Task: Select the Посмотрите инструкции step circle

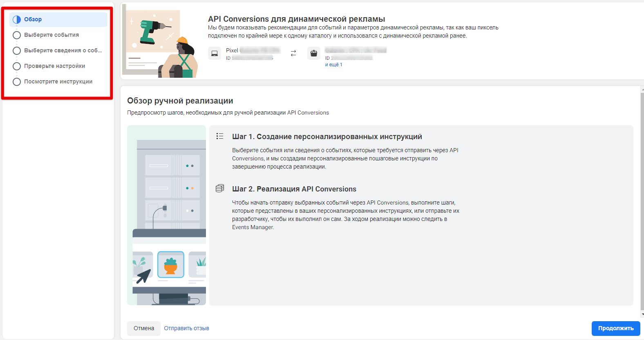Action: (x=17, y=82)
